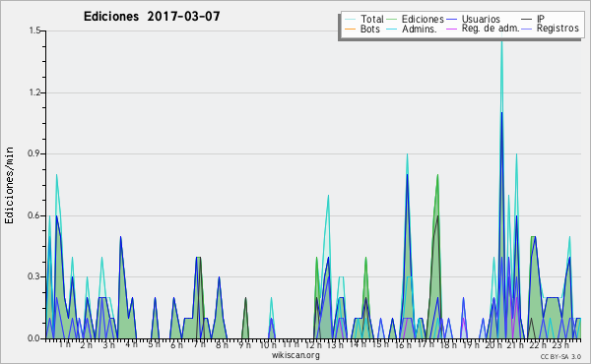Image resolution: width=591 pixels, height=364 pixels.
Task: Click the '22 h' x-axis label
Action: 538,344
